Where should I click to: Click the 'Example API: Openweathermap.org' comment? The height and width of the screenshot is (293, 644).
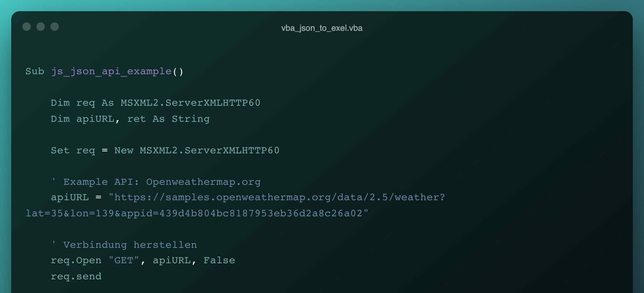[162, 182]
